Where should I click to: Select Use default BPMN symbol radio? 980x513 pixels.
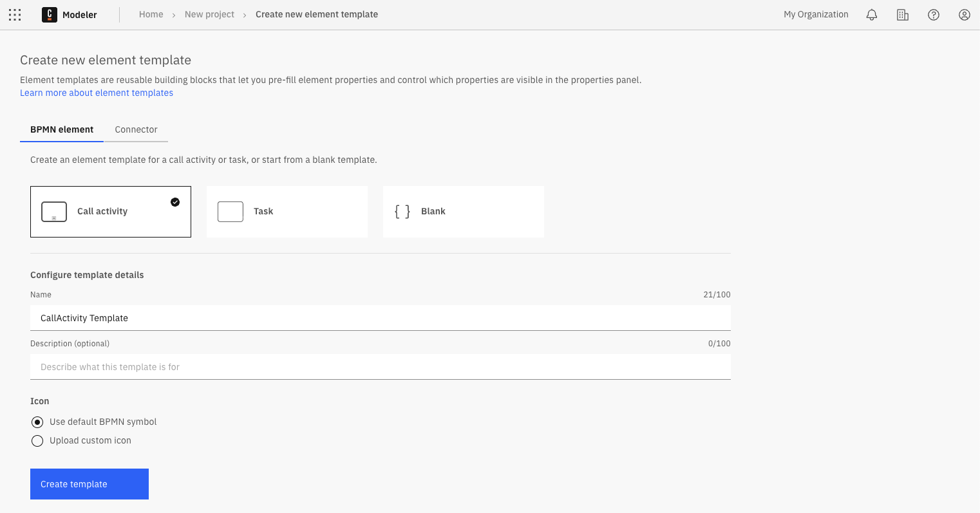coord(37,422)
